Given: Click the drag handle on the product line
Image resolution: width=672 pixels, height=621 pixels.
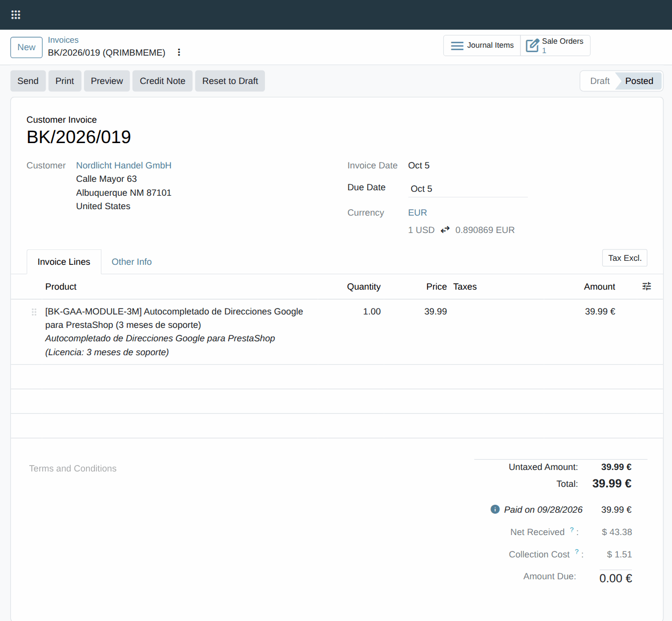Looking at the screenshot, I should (x=34, y=312).
